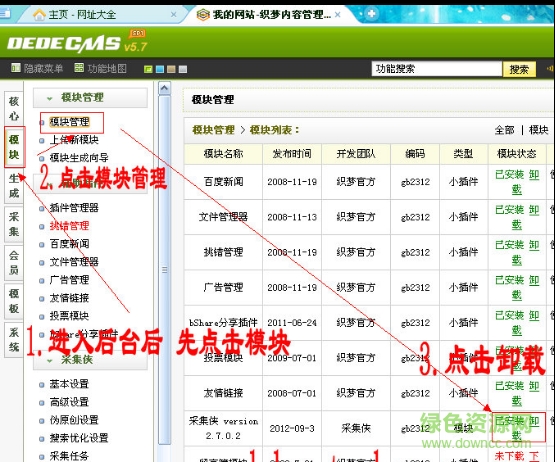This screenshot has height=462, width=555.
Task: Click the 2011-06-24 date cell
Action: (x=292, y=323)
